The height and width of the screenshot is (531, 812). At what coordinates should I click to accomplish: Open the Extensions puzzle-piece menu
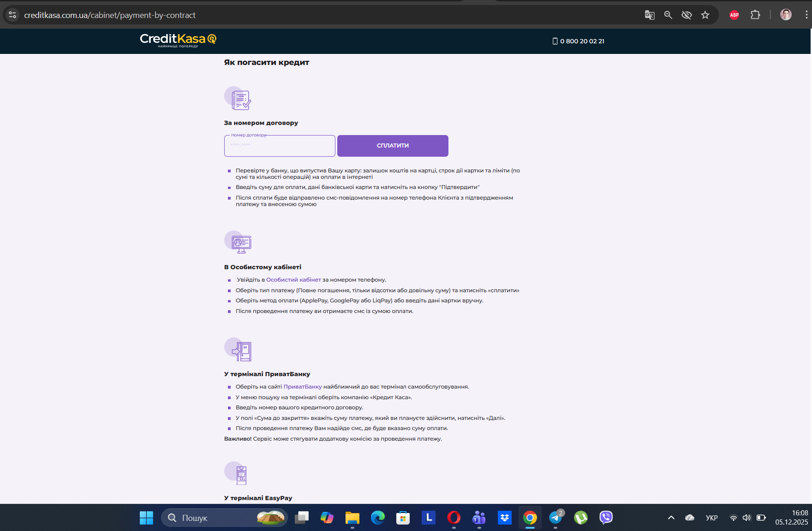pyautogui.click(x=755, y=15)
